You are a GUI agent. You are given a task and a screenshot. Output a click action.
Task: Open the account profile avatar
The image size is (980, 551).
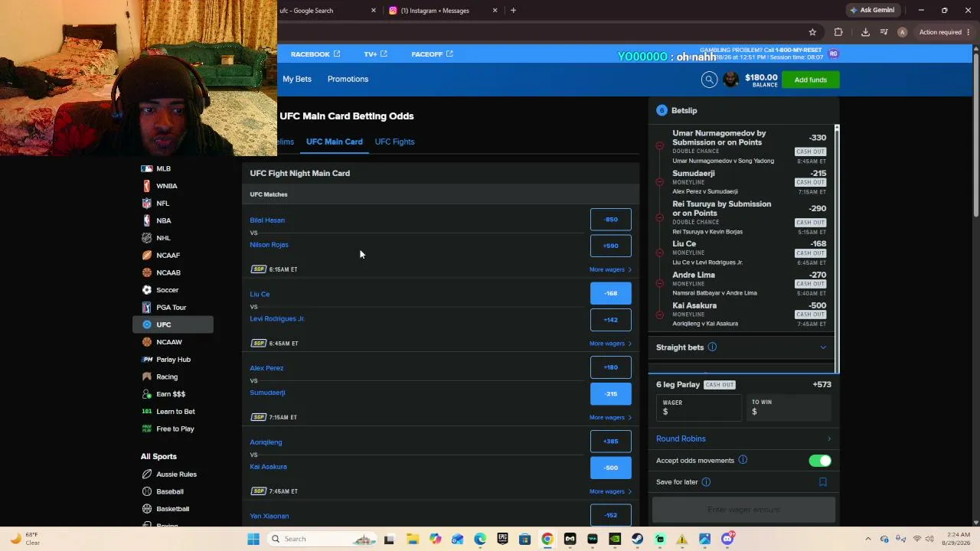click(x=730, y=79)
